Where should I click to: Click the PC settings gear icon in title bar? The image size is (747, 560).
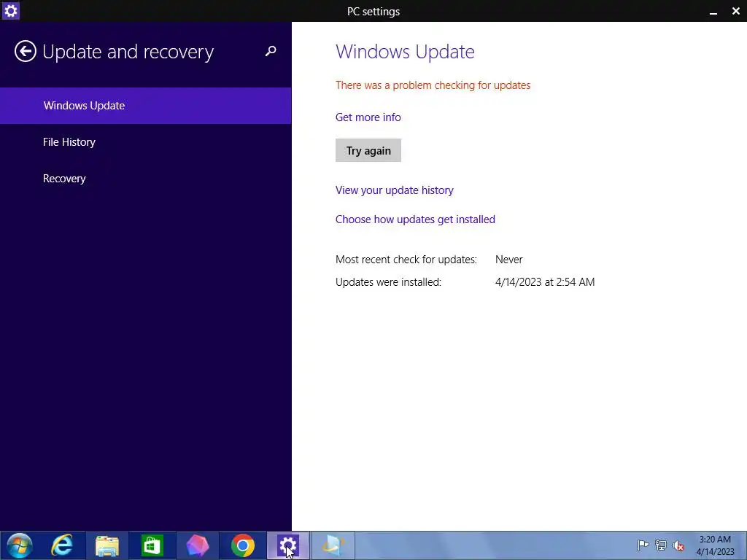click(10, 10)
